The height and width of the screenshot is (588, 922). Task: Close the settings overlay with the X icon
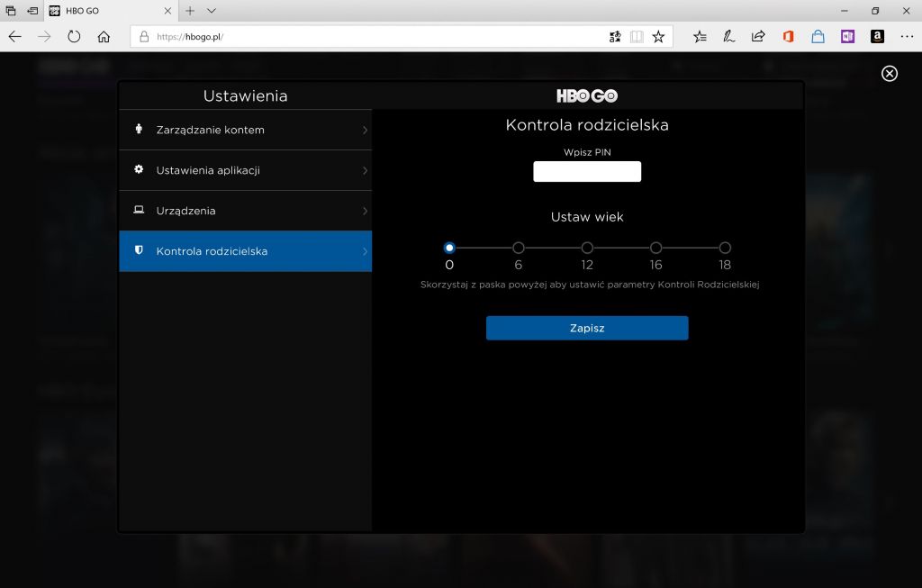point(889,74)
